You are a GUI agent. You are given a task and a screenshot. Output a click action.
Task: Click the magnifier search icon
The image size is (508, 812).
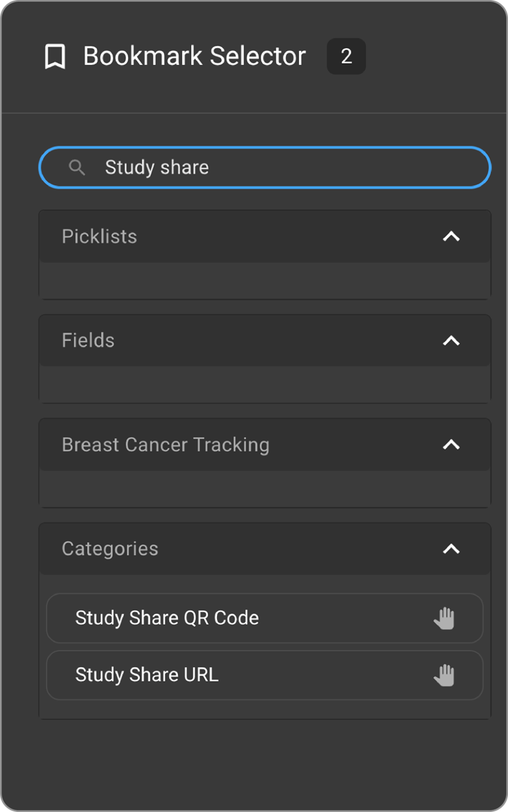point(77,167)
